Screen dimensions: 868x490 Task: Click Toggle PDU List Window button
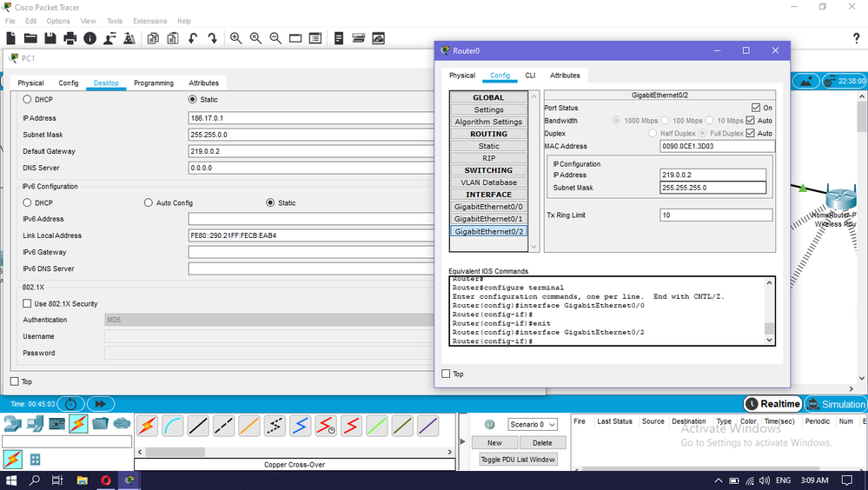pos(518,460)
